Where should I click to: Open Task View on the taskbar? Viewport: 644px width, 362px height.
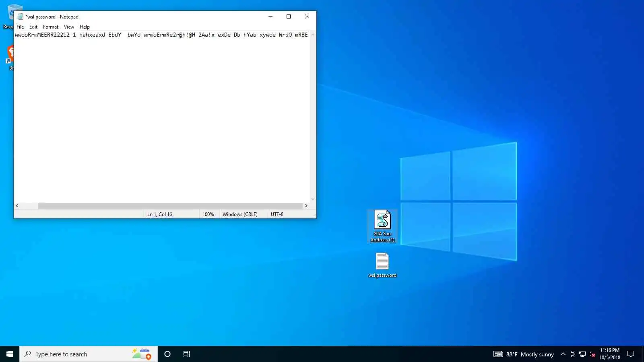[187, 354]
